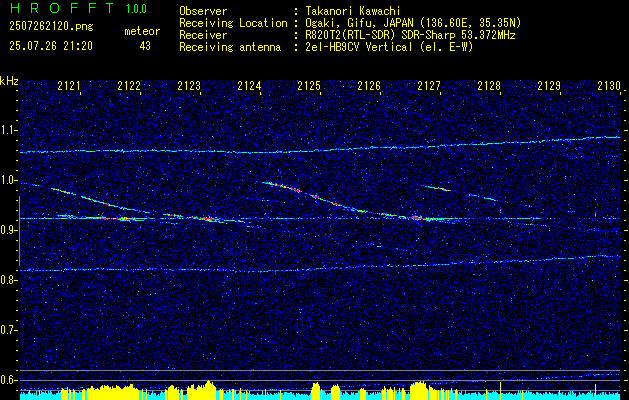Click the 0.9 frequency axis label
This screenshot has width=629, height=400.
point(9,230)
